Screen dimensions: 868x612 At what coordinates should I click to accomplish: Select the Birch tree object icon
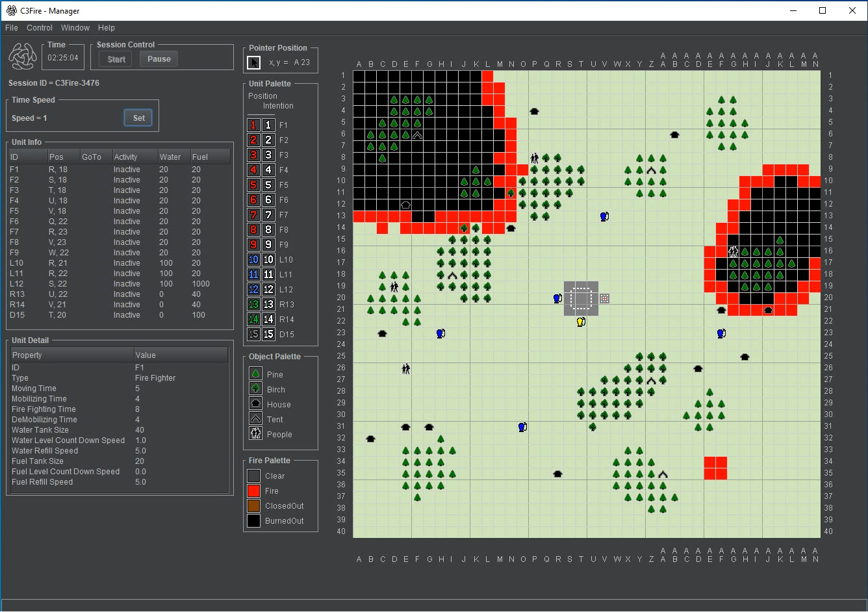255,389
